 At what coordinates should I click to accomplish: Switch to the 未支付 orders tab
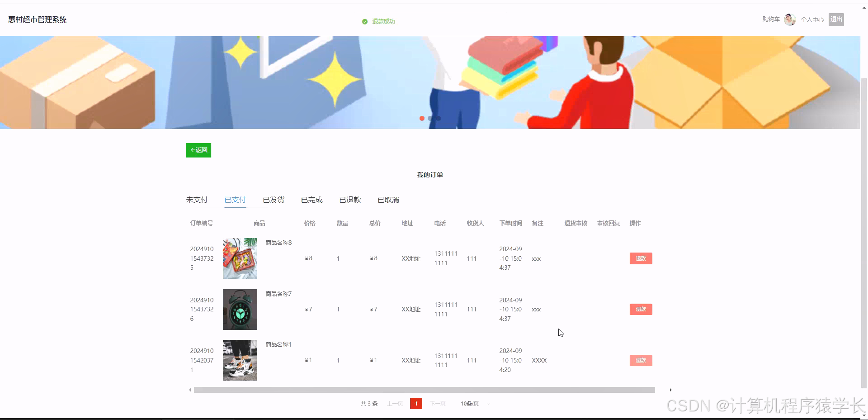tap(197, 200)
